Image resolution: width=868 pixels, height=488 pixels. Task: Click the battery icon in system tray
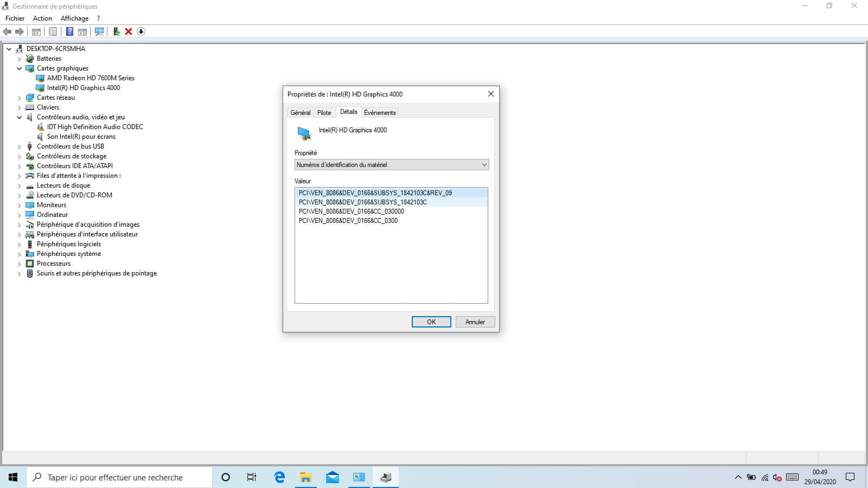coord(751,478)
